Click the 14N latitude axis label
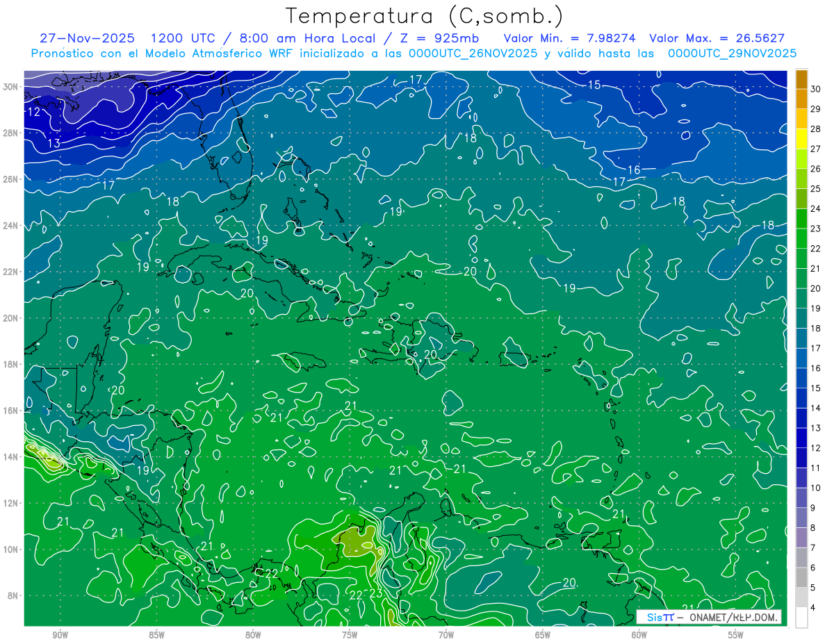The height and width of the screenshot is (644, 834). pos(10,457)
